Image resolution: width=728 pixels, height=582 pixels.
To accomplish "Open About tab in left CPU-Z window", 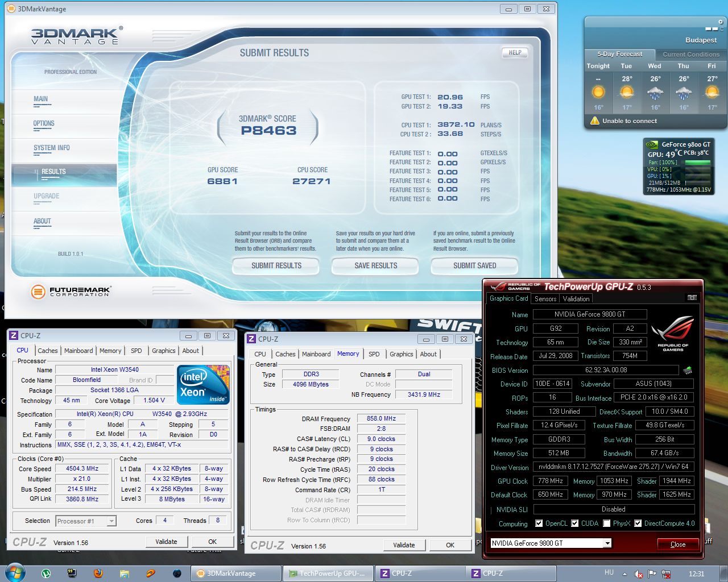I will pos(191,351).
